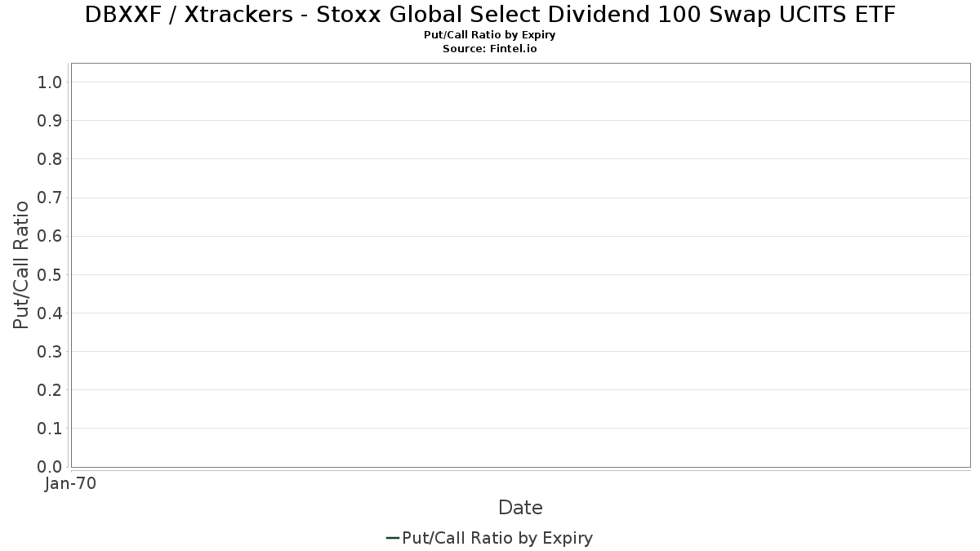
Task: Click the 0.9 y-axis tick label
Action: point(50,121)
